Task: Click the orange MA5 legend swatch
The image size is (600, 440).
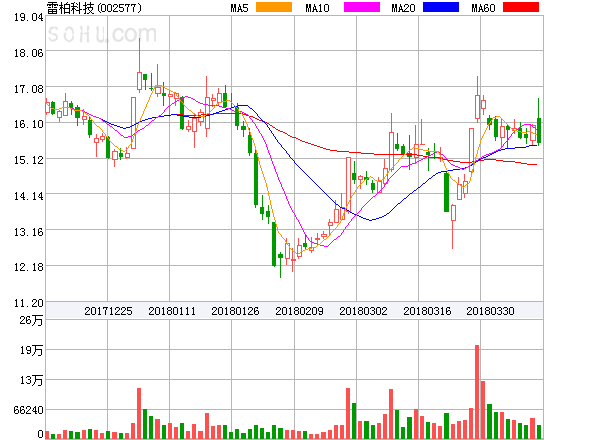Action: [274, 7]
